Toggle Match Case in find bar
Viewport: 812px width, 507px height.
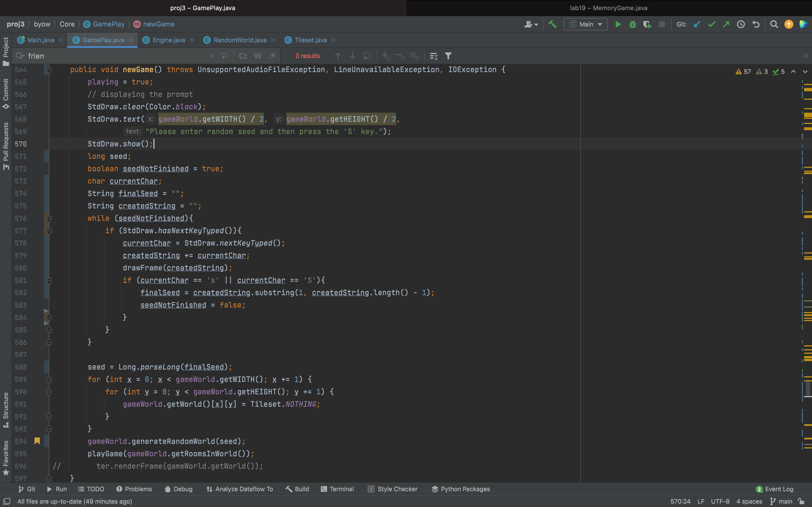243,56
